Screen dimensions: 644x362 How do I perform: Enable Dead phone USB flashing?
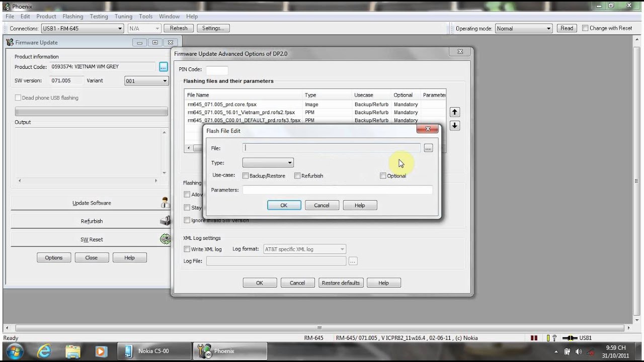pos(18,98)
